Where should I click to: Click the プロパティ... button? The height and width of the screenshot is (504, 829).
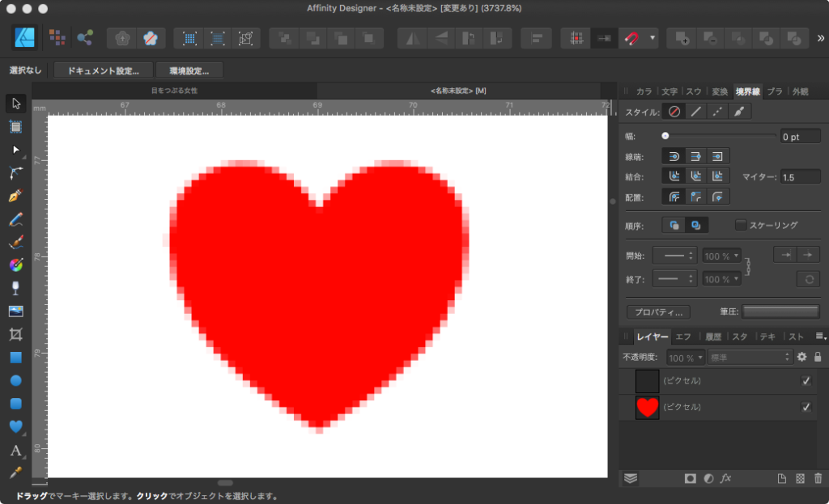click(657, 311)
